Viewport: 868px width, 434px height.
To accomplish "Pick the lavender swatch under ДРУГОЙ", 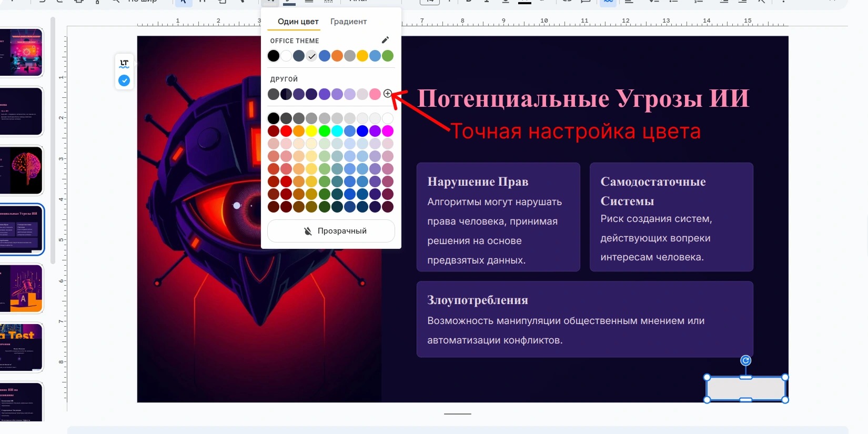I will 350,94.
